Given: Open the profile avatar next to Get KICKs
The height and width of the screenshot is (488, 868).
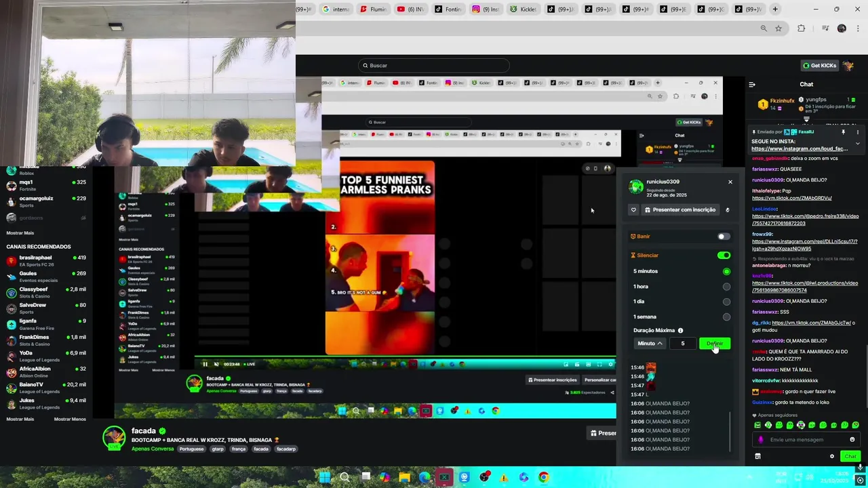Looking at the screenshot, I should [x=849, y=66].
